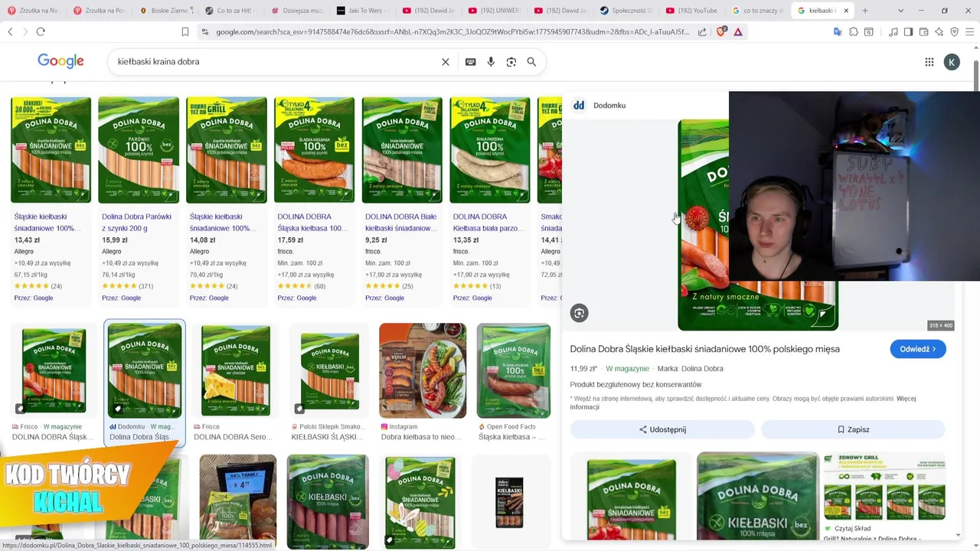980x551 pixels.
Task: Open the share page icon in address bar
Action: 702,31
